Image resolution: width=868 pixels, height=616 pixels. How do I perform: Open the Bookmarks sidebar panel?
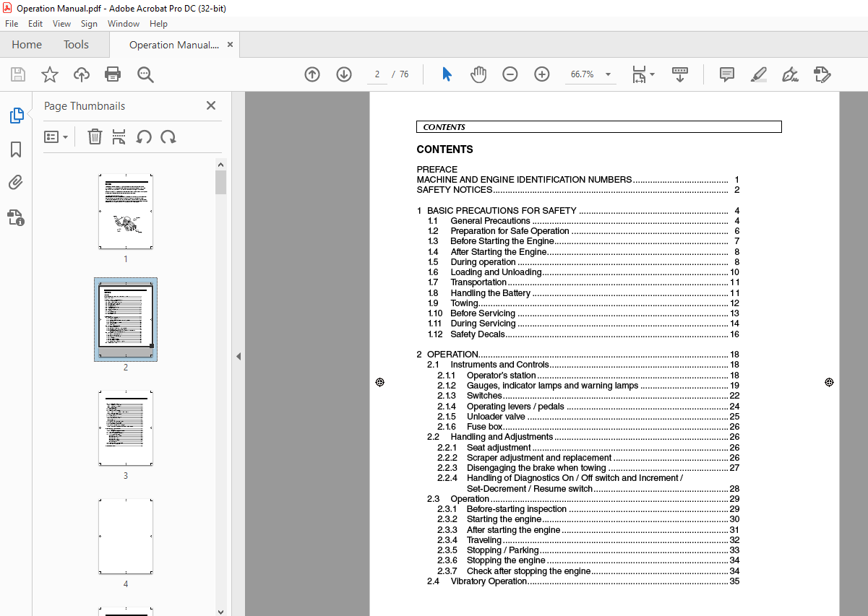click(x=16, y=149)
